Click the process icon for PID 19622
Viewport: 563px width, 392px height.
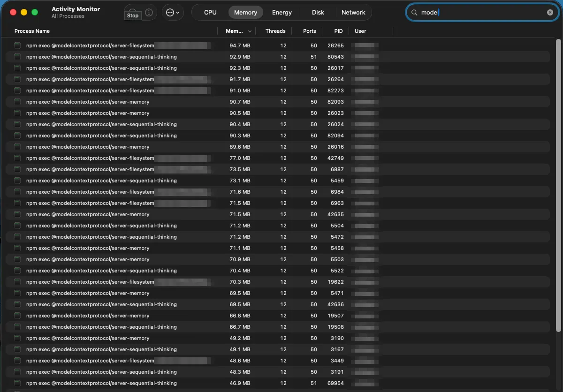(x=17, y=282)
